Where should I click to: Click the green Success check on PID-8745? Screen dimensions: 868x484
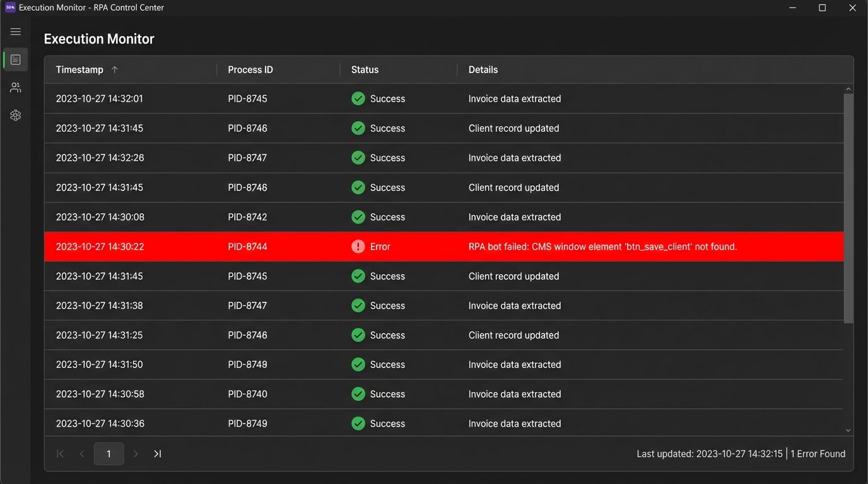tap(358, 98)
